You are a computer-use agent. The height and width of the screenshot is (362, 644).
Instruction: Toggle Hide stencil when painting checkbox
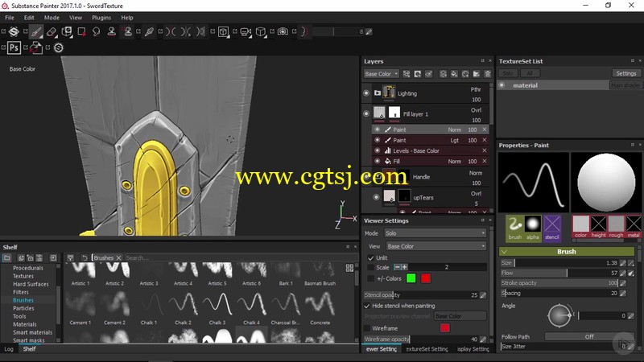pos(367,306)
